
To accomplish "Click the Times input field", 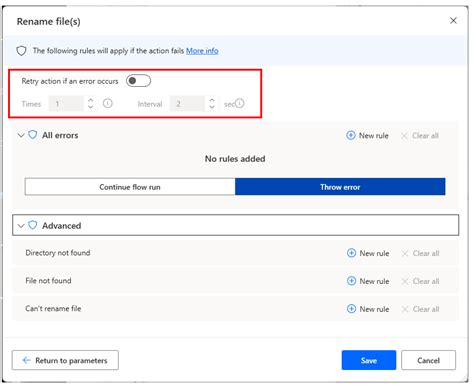I will (x=66, y=104).
